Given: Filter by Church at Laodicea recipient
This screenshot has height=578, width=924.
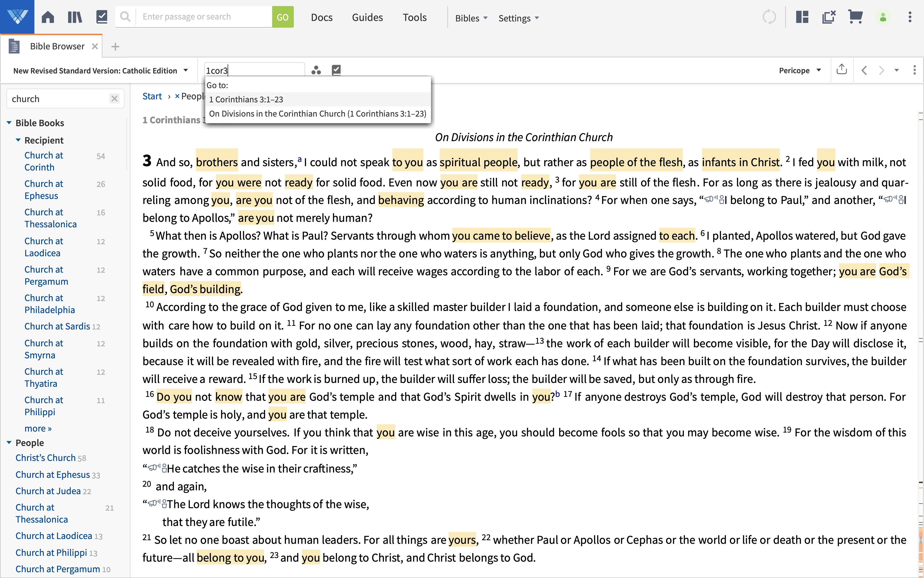Looking at the screenshot, I should (x=44, y=247).
